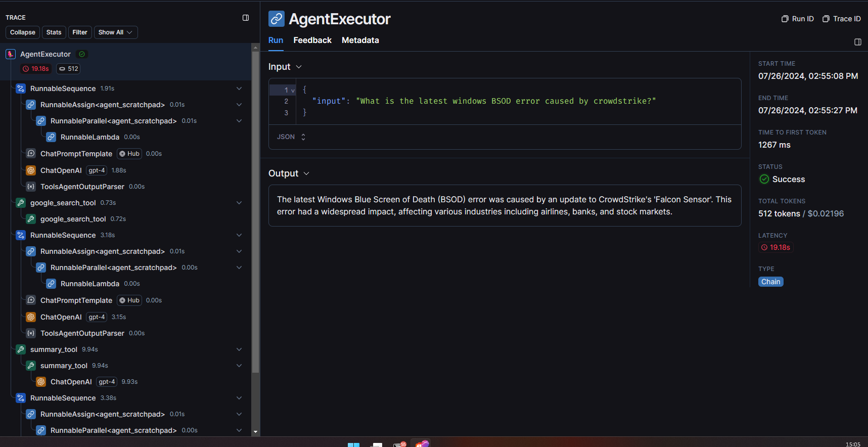The width and height of the screenshot is (868, 447).
Task: Collapse the RunnableSequence 3.38s row chevron
Action: [x=239, y=398]
